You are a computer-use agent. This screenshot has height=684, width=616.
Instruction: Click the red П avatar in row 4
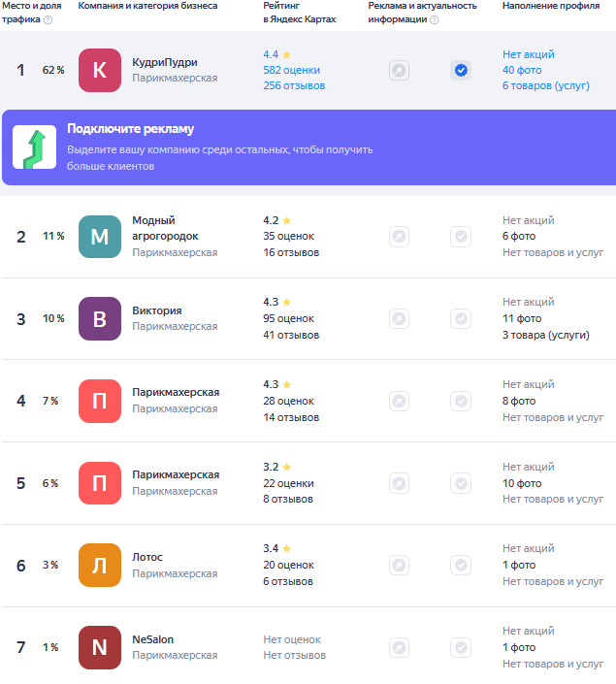tap(100, 401)
